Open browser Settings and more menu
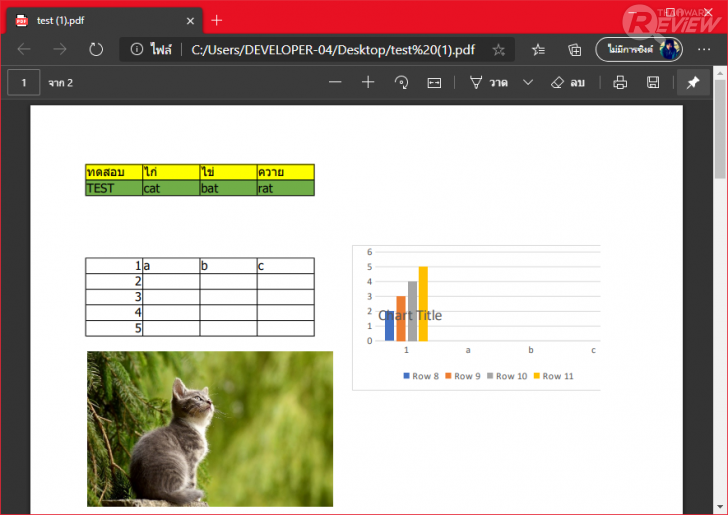The height and width of the screenshot is (515, 728). pyautogui.click(x=704, y=49)
